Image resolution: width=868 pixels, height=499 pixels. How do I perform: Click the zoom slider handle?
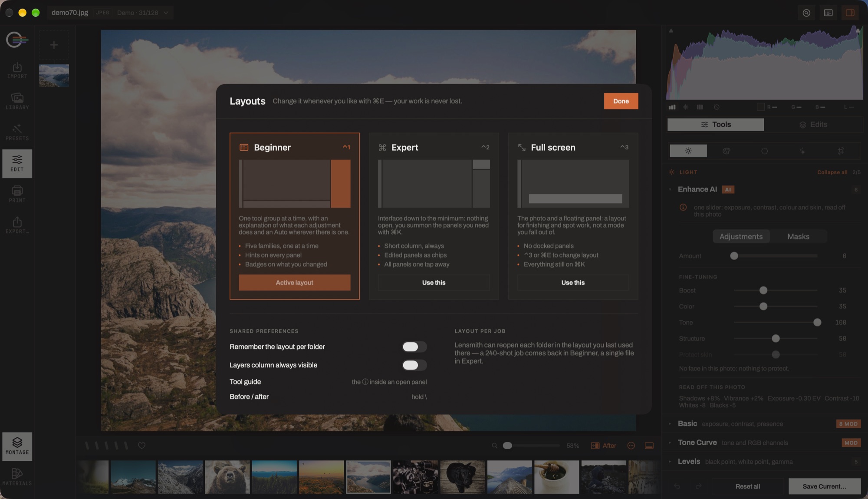(x=507, y=446)
